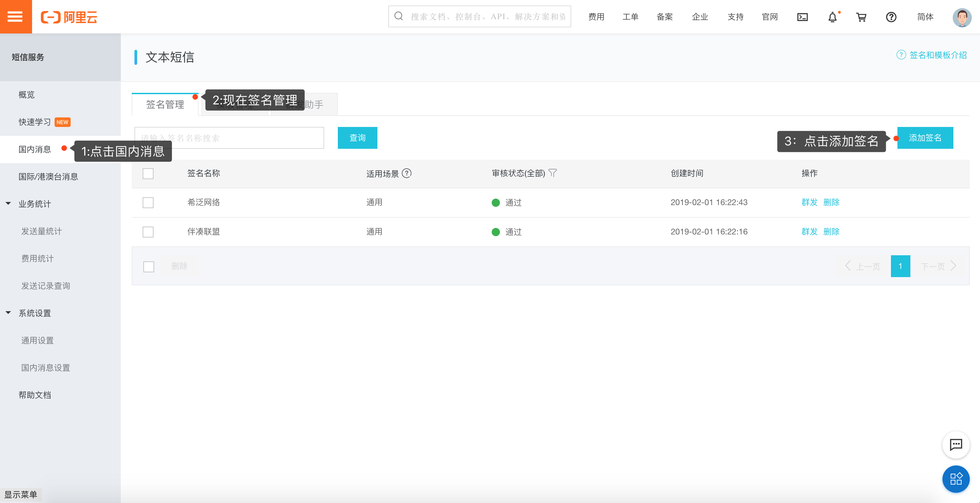Select 国内消息 in the sidebar
980x503 pixels.
click(x=34, y=149)
